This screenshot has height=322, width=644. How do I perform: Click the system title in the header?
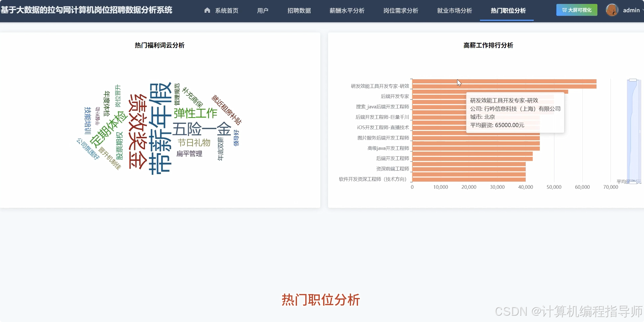[x=86, y=10]
